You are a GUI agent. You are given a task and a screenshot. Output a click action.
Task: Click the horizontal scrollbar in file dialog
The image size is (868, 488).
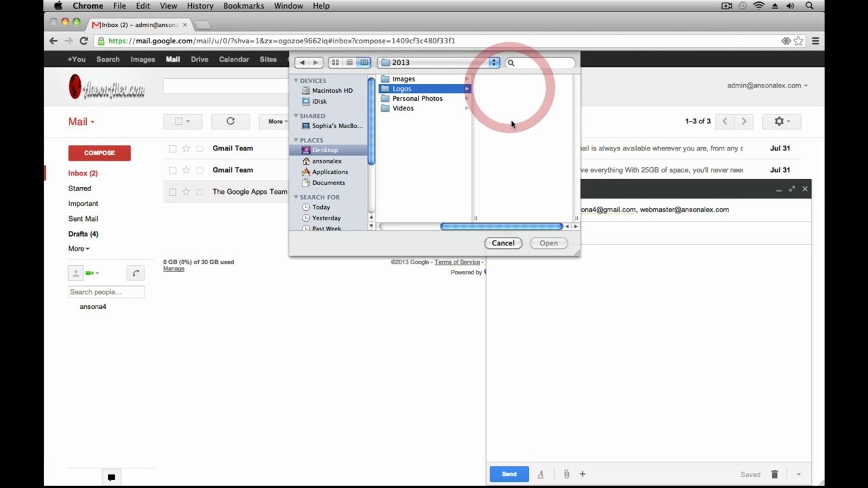click(501, 226)
